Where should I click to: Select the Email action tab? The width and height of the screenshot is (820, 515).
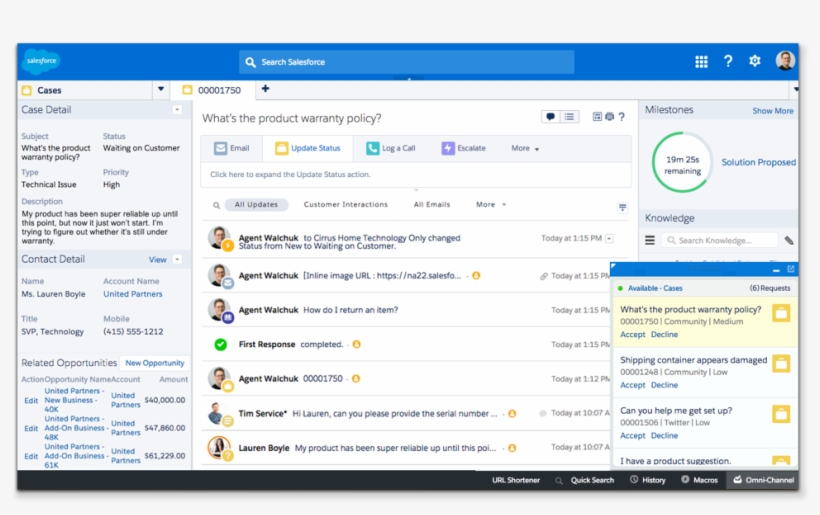[232, 148]
